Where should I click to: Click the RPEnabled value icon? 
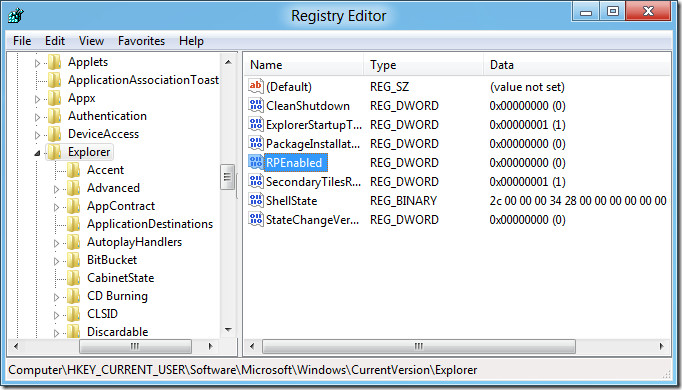256,163
